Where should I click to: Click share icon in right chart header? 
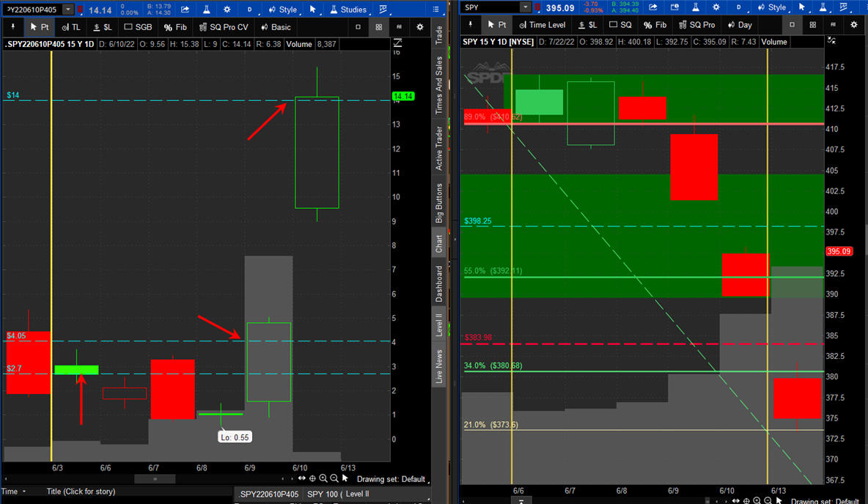click(653, 7)
